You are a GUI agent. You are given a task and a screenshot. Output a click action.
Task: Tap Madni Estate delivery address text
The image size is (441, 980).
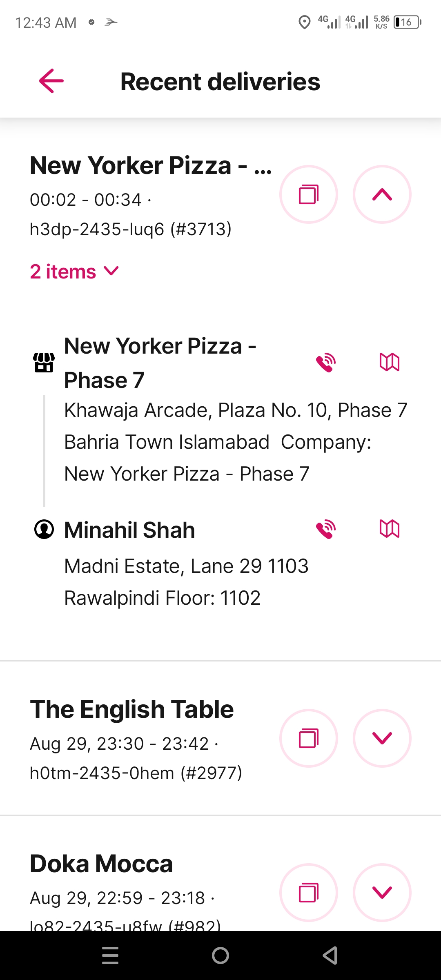(x=186, y=582)
